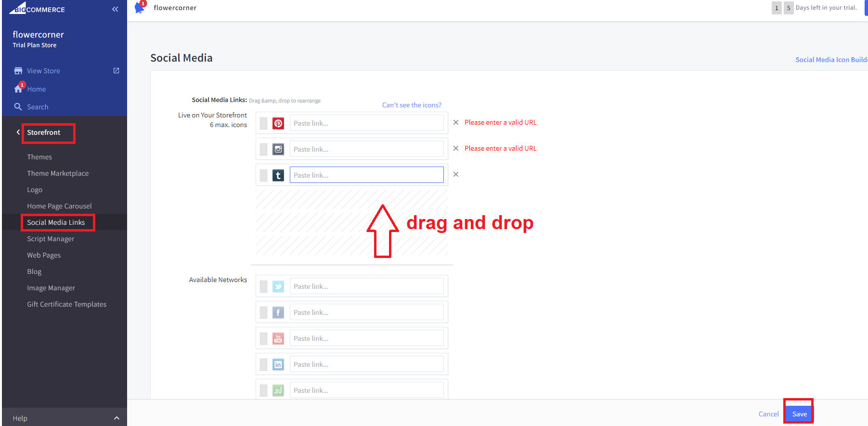The height and width of the screenshot is (426, 868).
Task: Open Social Media Icon Builder link
Action: point(831,60)
